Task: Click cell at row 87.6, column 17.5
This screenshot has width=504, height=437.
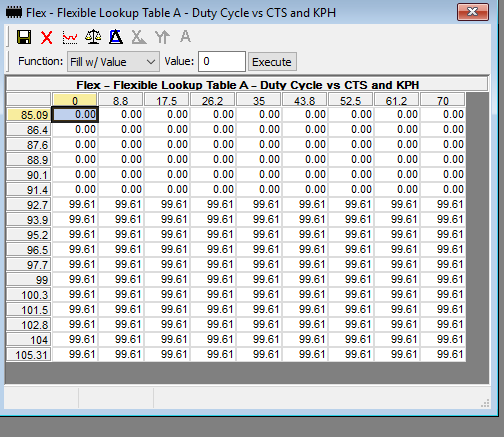Action: click(x=167, y=144)
